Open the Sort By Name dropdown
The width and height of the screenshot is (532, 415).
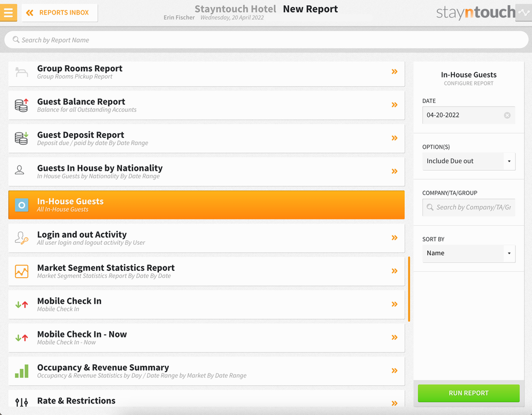[x=468, y=254]
